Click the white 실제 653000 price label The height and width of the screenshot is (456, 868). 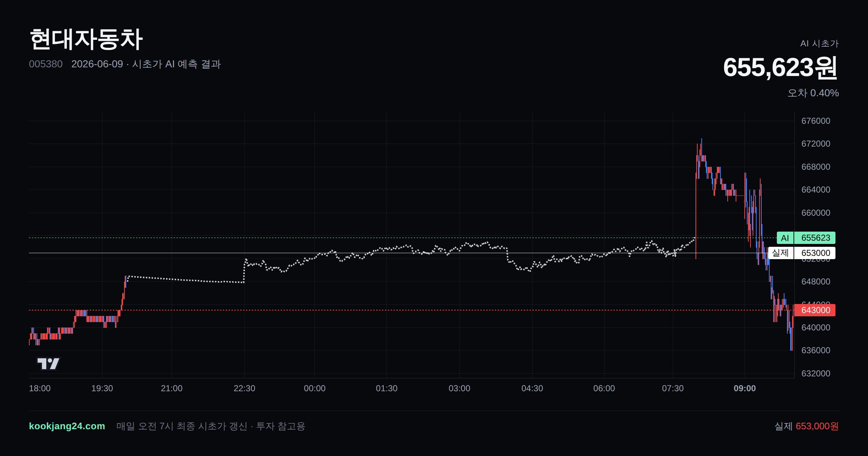click(x=802, y=253)
